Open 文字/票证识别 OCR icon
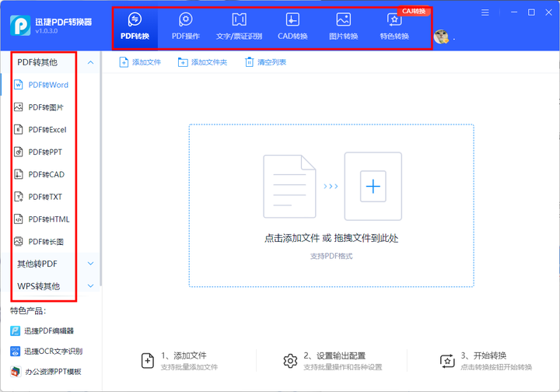The width and height of the screenshot is (560, 392). pos(240,20)
